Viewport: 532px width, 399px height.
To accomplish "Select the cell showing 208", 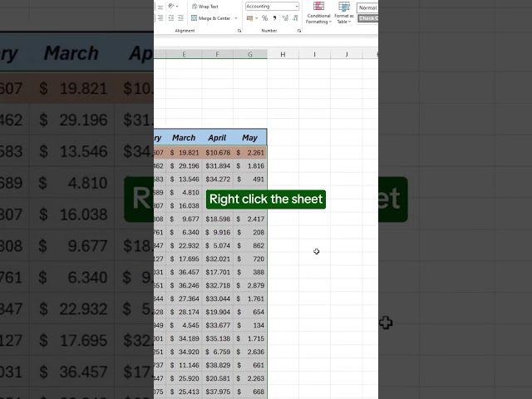I will tap(250, 232).
